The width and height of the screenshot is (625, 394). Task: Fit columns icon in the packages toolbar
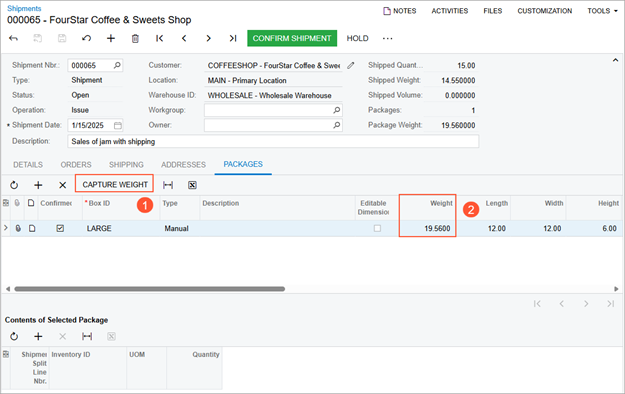[168, 185]
